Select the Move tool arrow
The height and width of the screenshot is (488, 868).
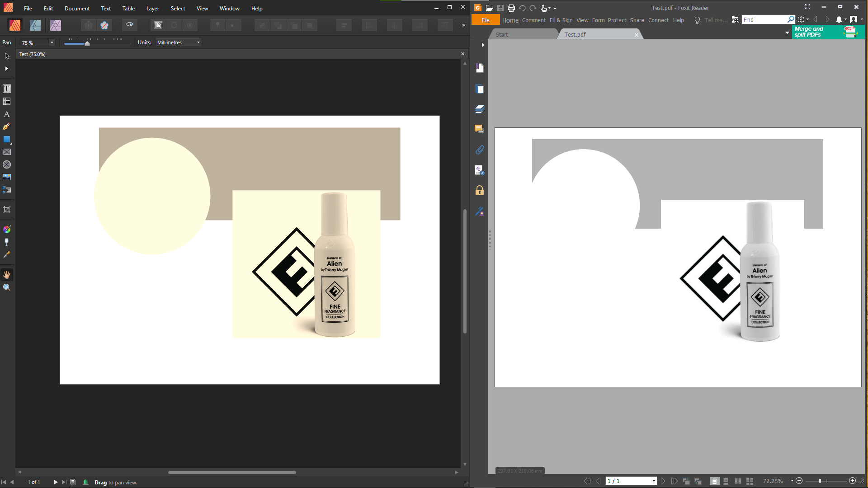[x=7, y=56]
